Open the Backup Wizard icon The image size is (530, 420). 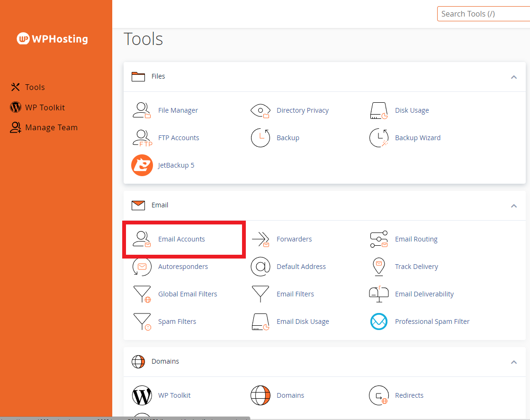pyautogui.click(x=378, y=138)
